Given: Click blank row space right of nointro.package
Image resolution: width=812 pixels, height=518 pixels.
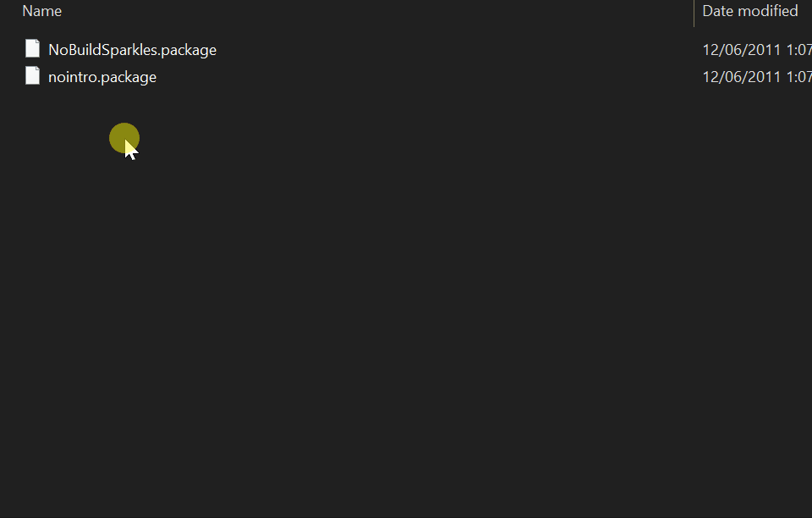Looking at the screenshot, I should [423, 77].
